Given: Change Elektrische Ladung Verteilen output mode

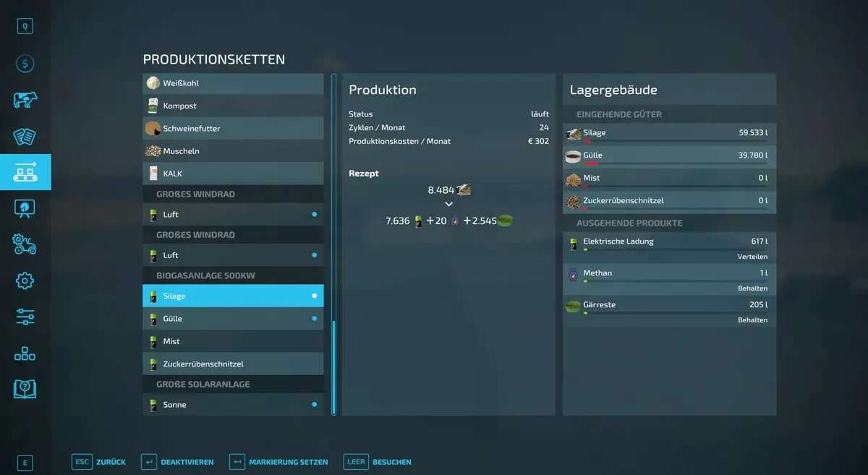Looking at the screenshot, I should click(x=752, y=257).
